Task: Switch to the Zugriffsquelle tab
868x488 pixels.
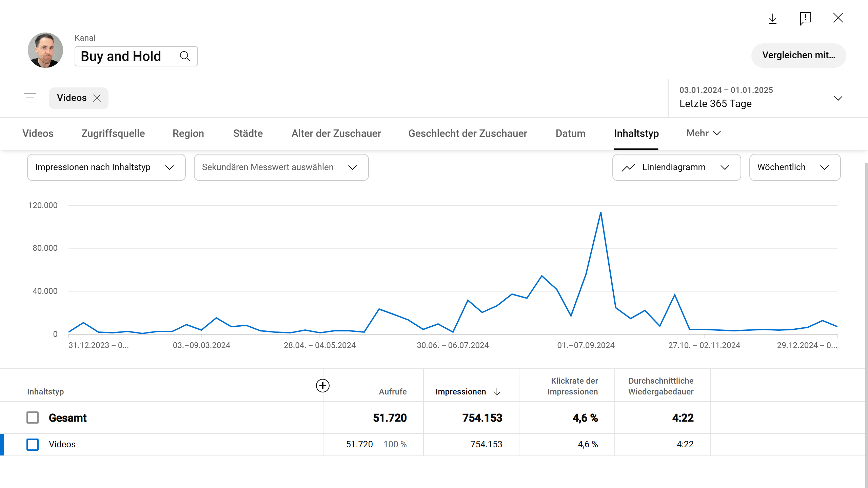Action: [113, 134]
